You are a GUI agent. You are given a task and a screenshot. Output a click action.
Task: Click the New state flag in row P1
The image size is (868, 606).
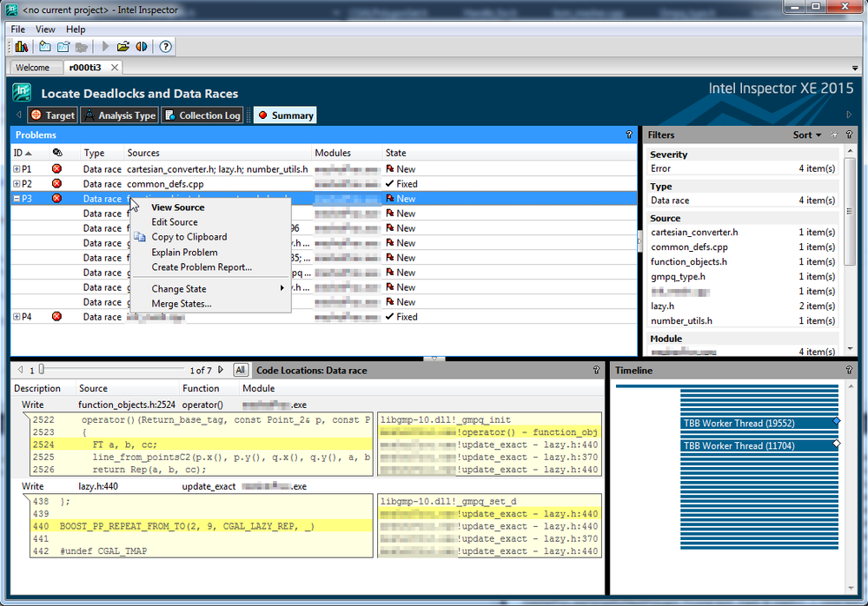[390, 168]
